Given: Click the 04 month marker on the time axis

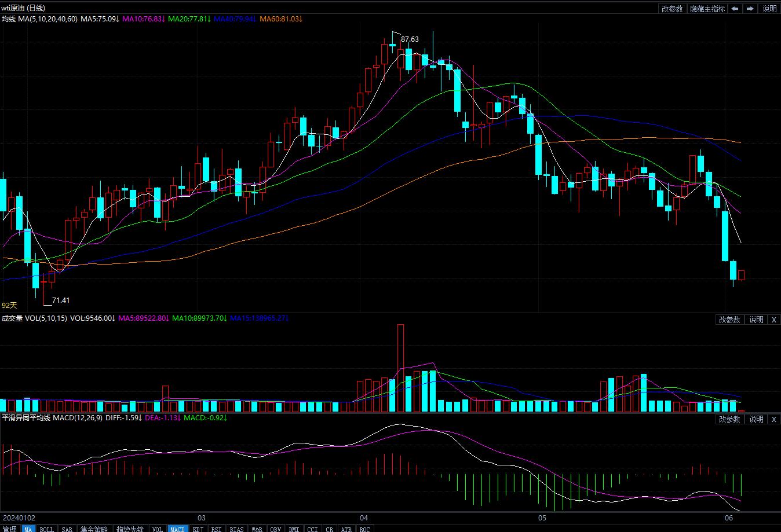Looking at the screenshot, I should [364, 518].
